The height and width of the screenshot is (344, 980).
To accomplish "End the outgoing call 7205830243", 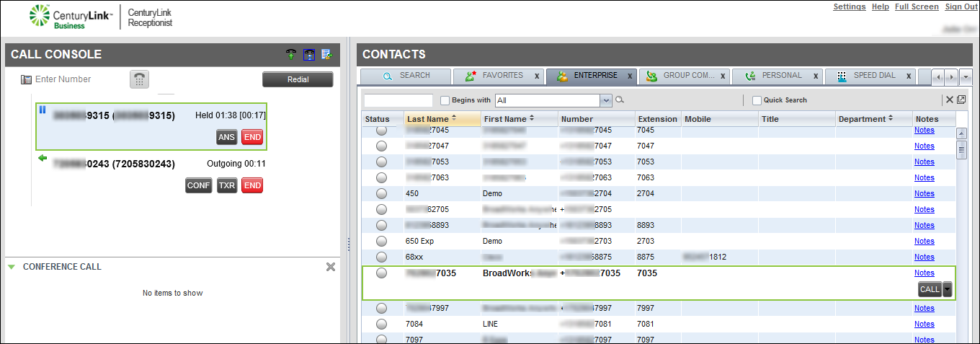I will pyautogui.click(x=252, y=186).
